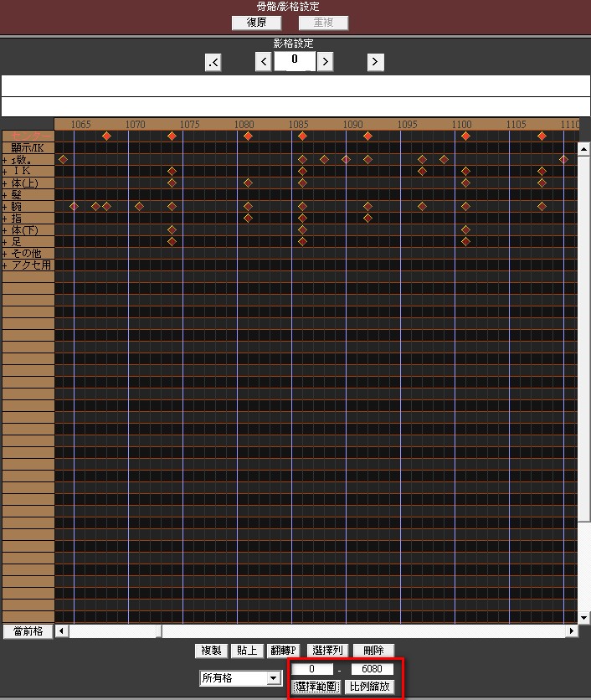Click the horizontal timeline scrollbar thumb
Screen dimensions: 591x700
coord(116,631)
